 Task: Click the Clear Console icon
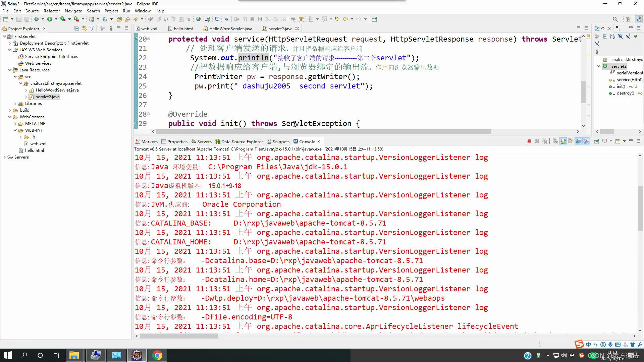(x=555, y=141)
